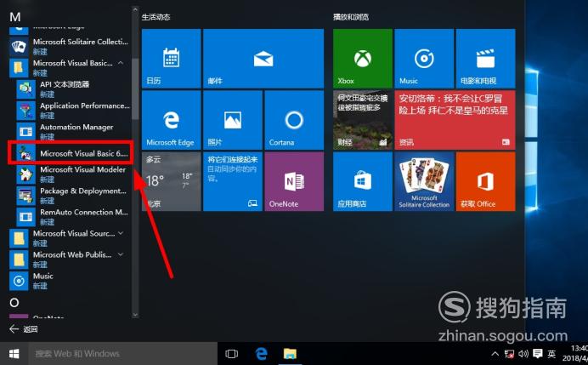Open the Store tile (应用商店)
Viewport: 588px width, 365px height.
coord(363,182)
